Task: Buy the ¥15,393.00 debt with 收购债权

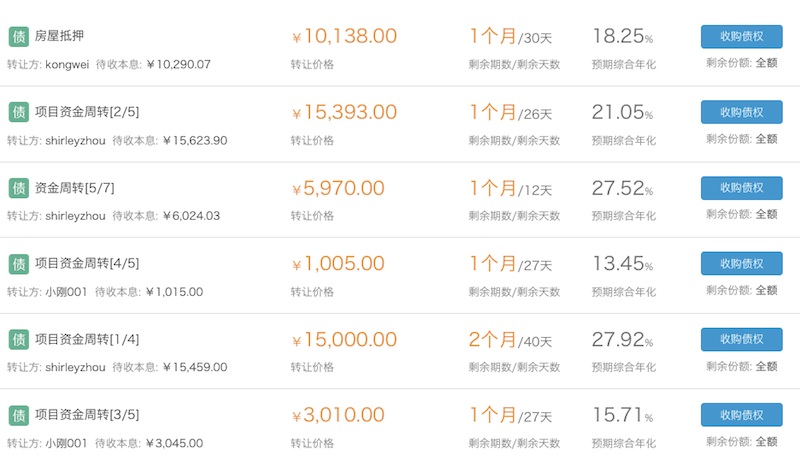Action: [741, 112]
